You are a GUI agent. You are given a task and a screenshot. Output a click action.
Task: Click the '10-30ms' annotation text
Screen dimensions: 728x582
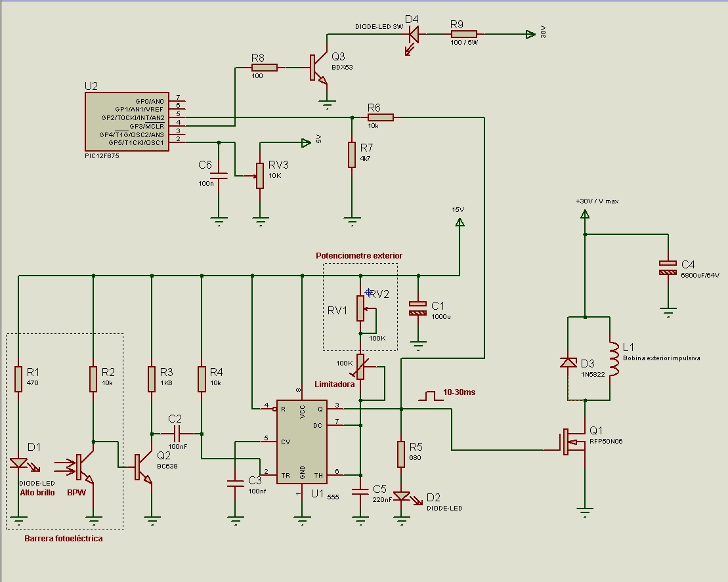[459, 392]
